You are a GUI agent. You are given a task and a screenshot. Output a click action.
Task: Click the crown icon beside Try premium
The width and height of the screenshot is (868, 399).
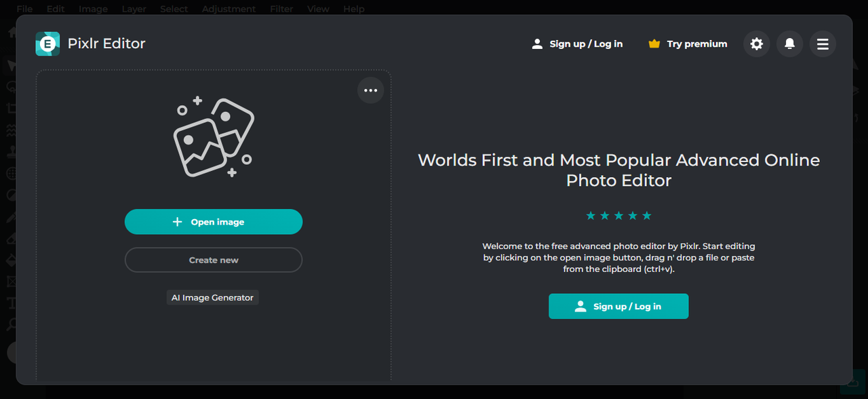654,44
